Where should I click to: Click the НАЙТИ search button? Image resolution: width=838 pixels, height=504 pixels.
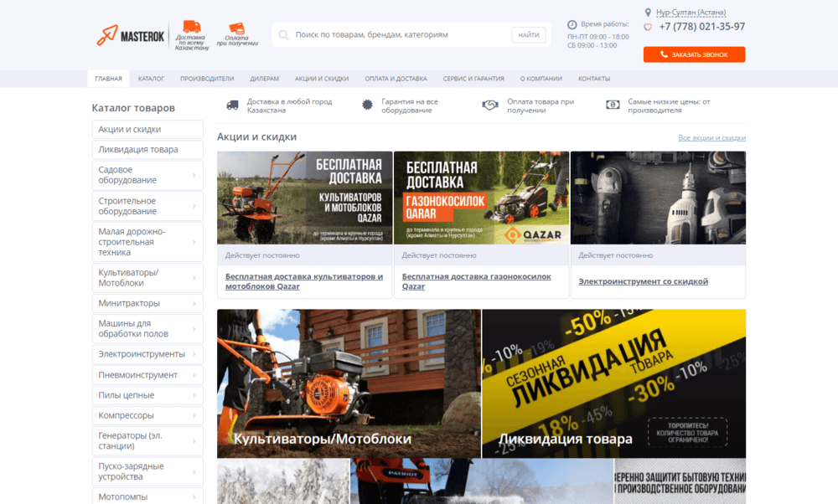pyautogui.click(x=529, y=35)
